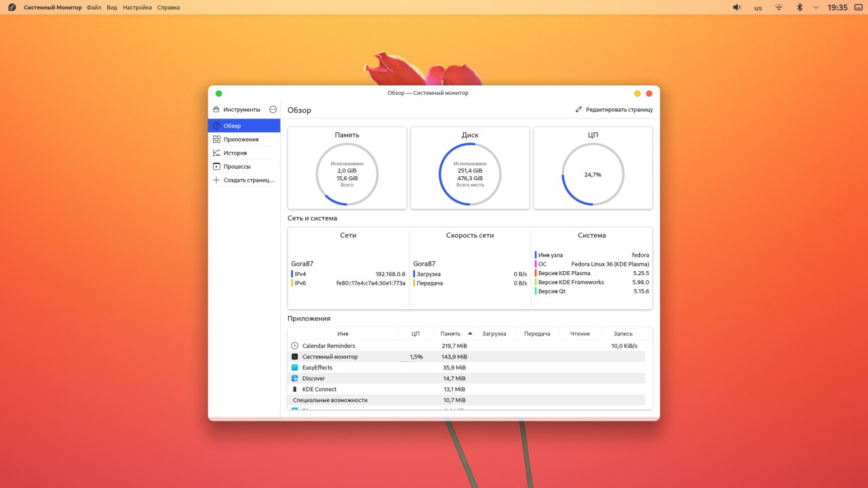Click the История chart icon in sidebar
This screenshot has height=488, width=868.
(216, 152)
